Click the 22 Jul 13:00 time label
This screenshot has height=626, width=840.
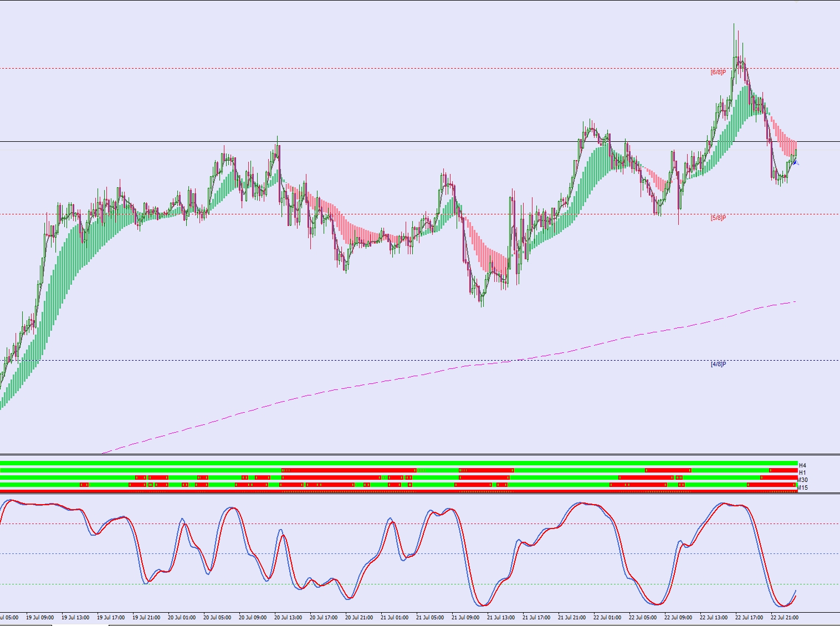(x=714, y=617)
